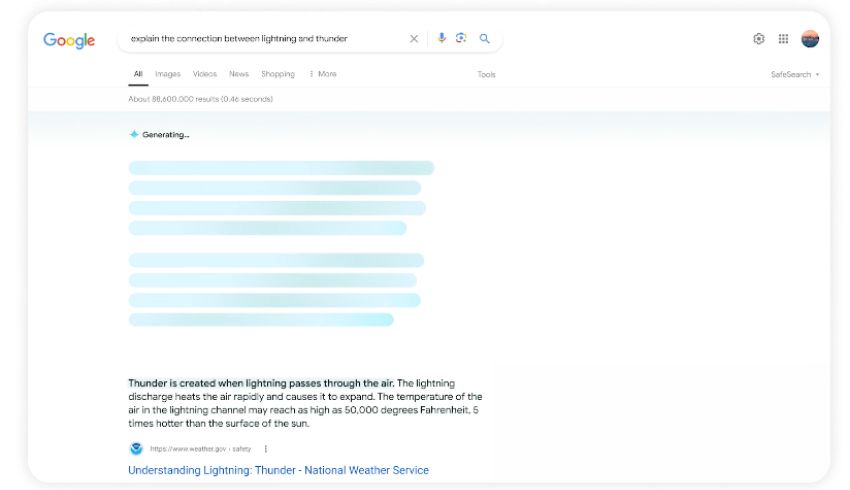
Task: Open search Tools options
Action: [x=486, y=75]
